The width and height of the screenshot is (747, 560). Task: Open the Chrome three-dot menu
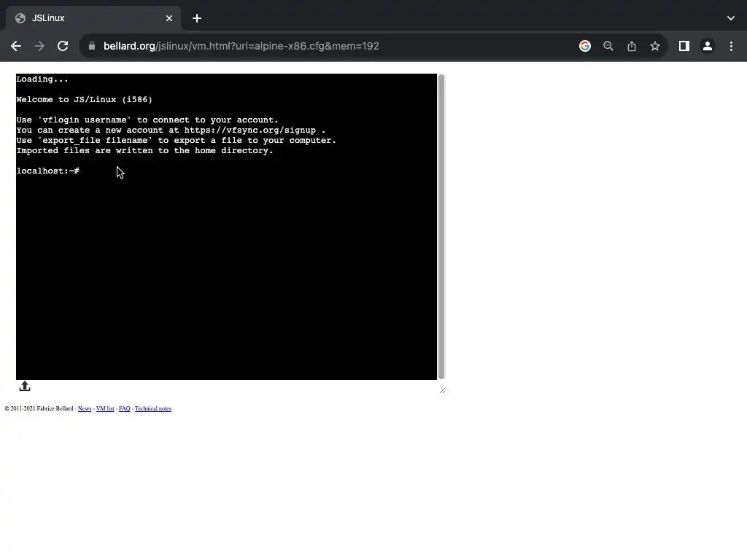(x=731, y=46)
